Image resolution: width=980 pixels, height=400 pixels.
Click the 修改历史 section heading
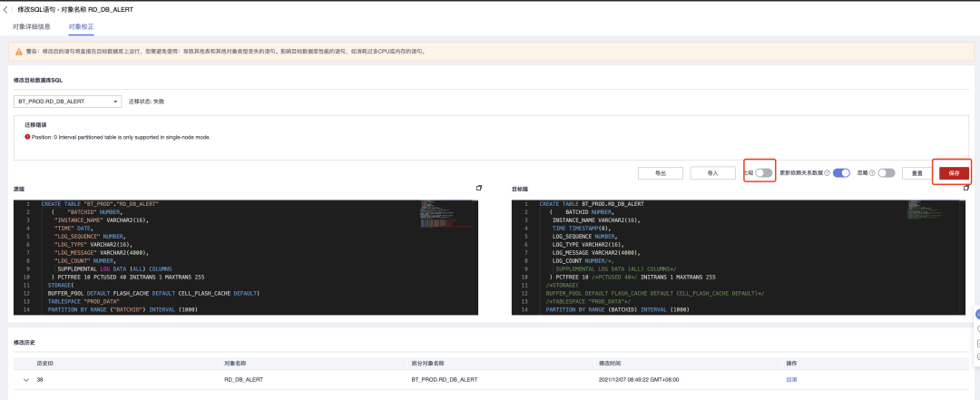24,342
